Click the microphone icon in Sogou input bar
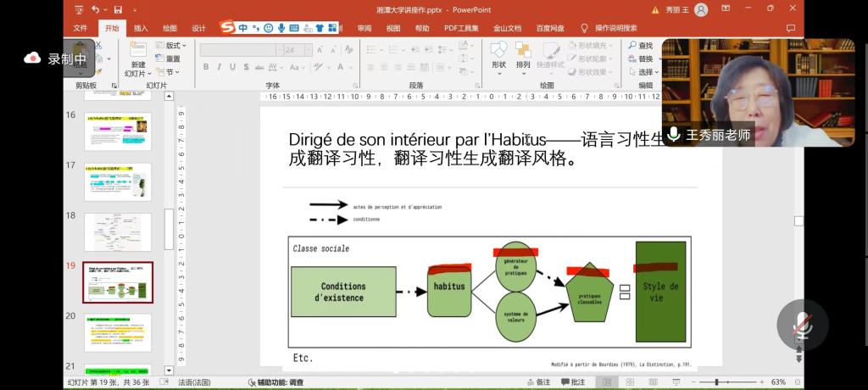 pyautogui.click(x=281, y=28)
